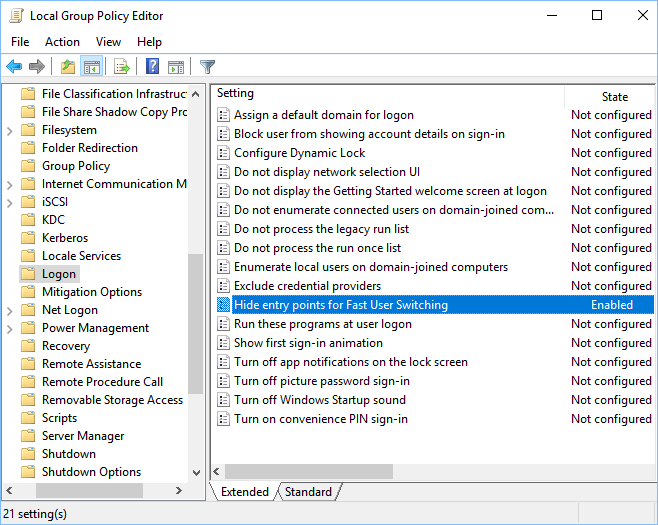Viewport: 658px width, 525px height.
Task: Go up one level using folder icon
Action: point(67,67)
